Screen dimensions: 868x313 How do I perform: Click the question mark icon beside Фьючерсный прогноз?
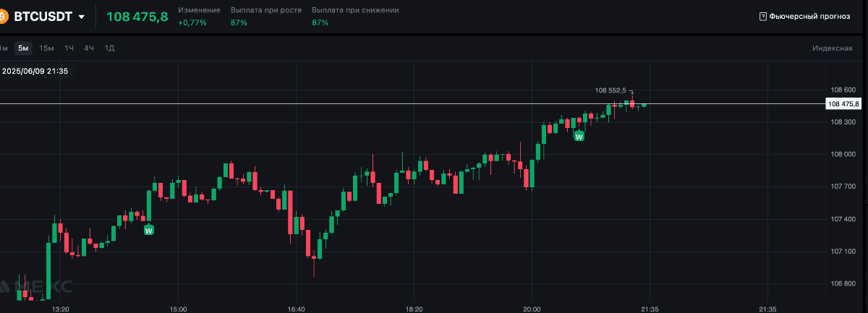tap(762, 16)
